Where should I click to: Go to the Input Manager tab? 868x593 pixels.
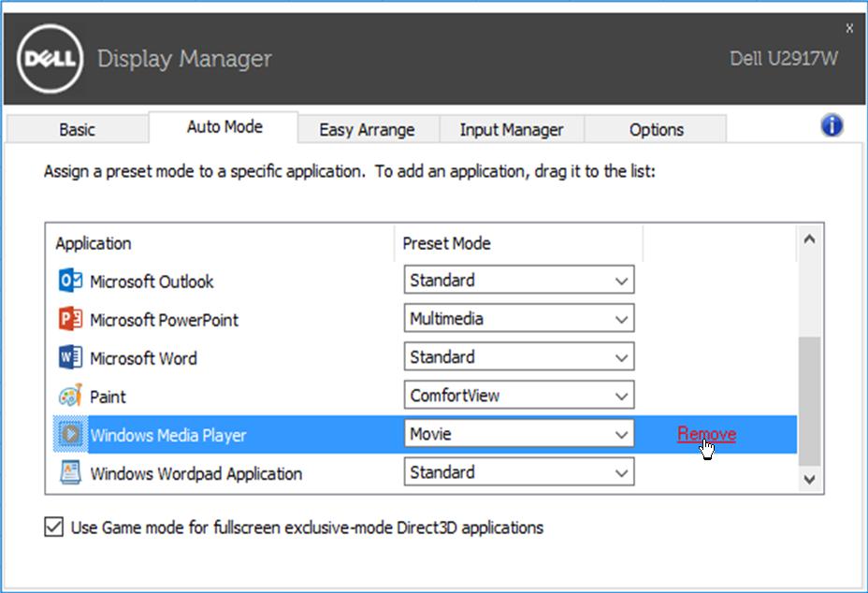click(x=512, y=130)
